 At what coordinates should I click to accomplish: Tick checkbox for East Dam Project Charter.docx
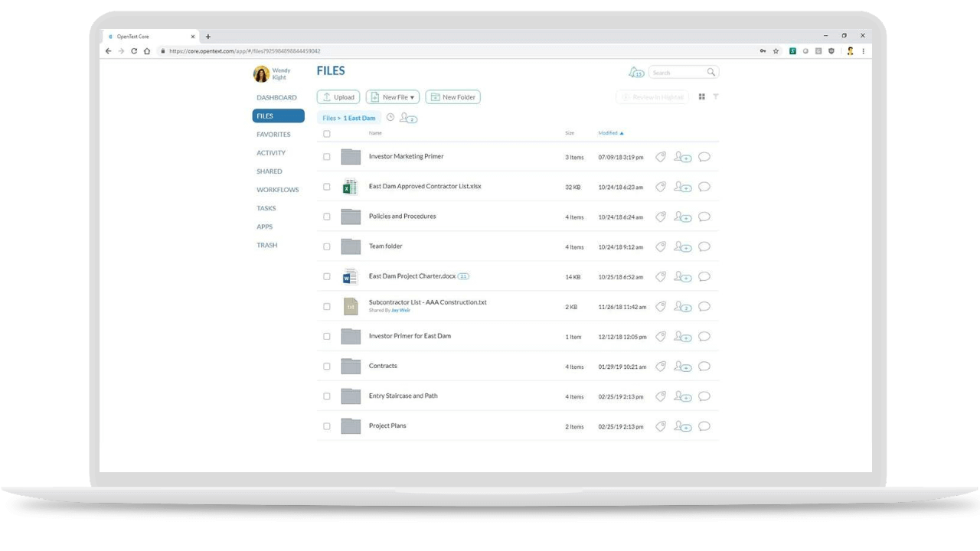[x=327, y=277]
